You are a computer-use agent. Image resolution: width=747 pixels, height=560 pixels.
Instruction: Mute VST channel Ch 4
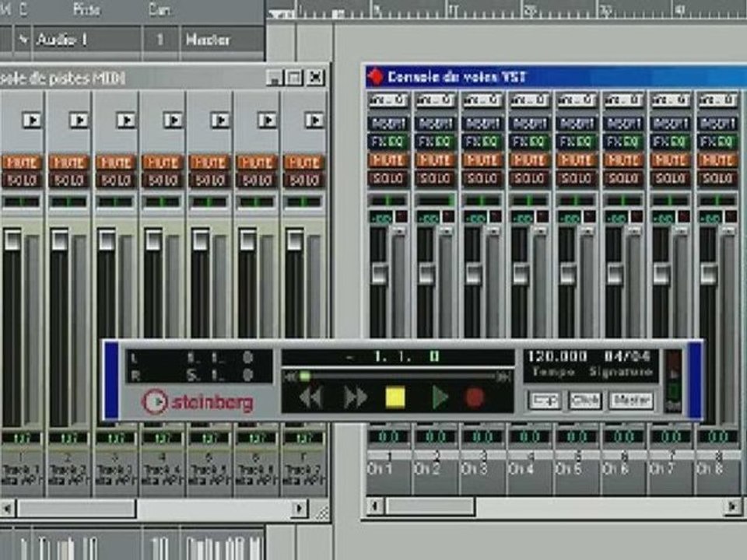529,160
